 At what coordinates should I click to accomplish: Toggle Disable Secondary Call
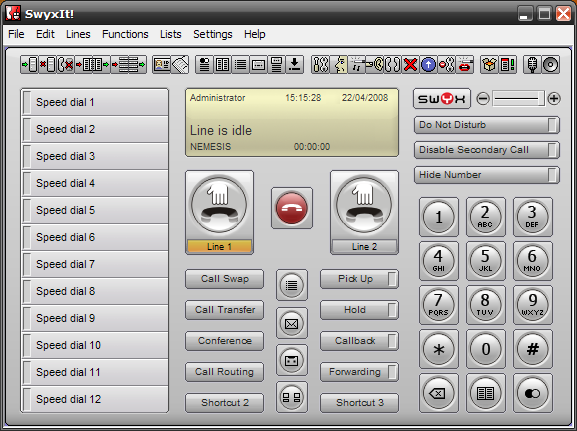point(487,150)
